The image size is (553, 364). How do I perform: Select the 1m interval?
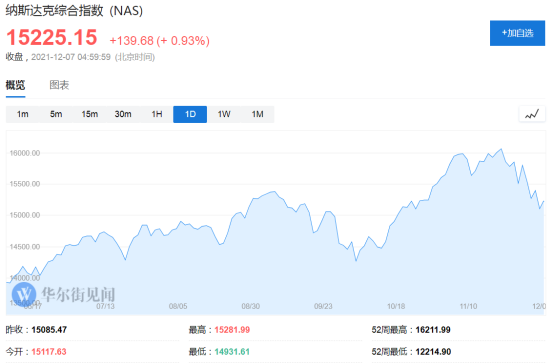[23, 114]
